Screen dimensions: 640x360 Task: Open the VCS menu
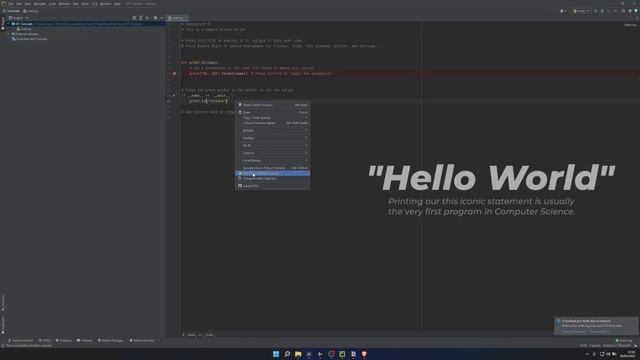point(94,4)
